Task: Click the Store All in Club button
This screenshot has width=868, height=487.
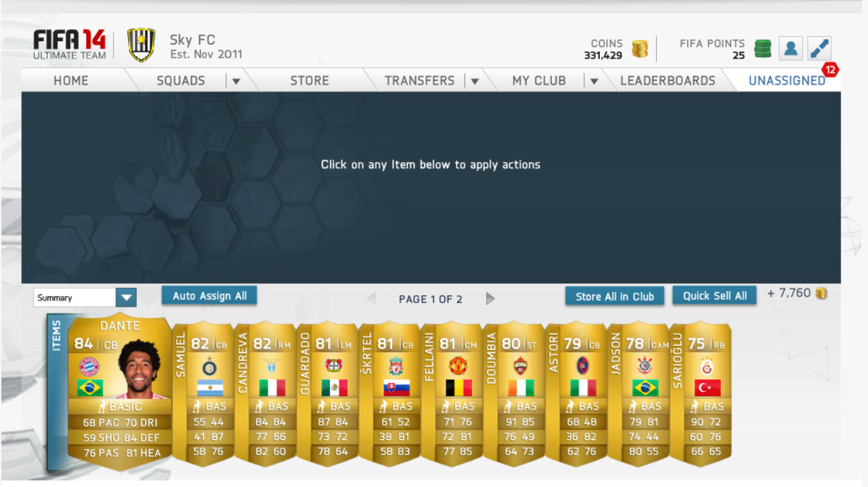Action: [x=615, y=297]
